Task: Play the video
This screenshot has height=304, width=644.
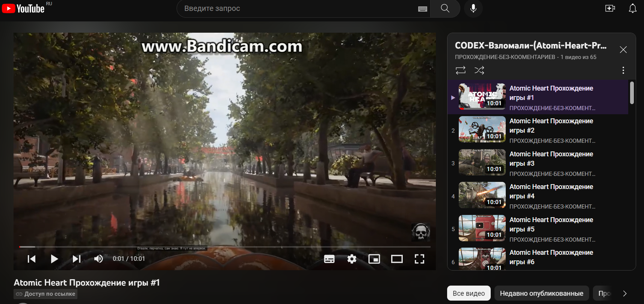Action: coord(54,259)
